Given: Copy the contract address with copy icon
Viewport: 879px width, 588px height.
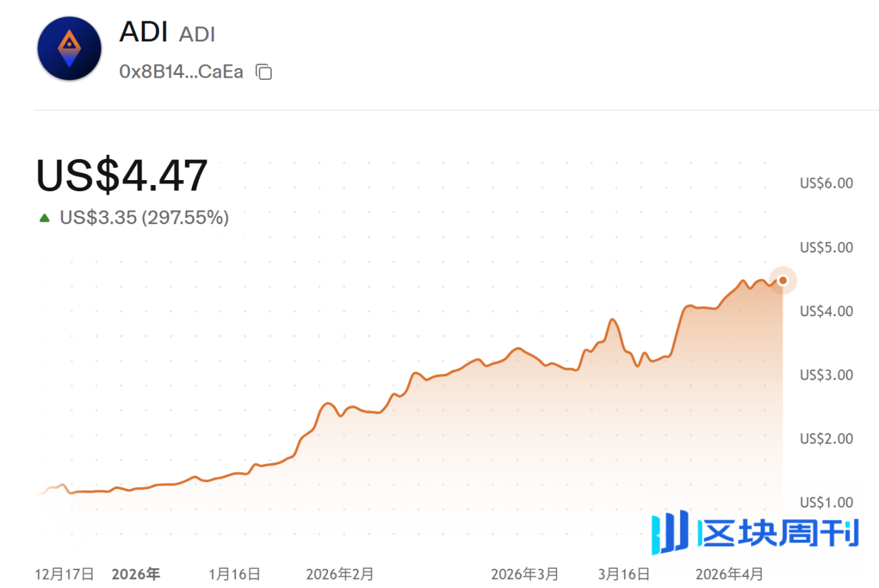Looking at the screenshot, I should 264,72.
